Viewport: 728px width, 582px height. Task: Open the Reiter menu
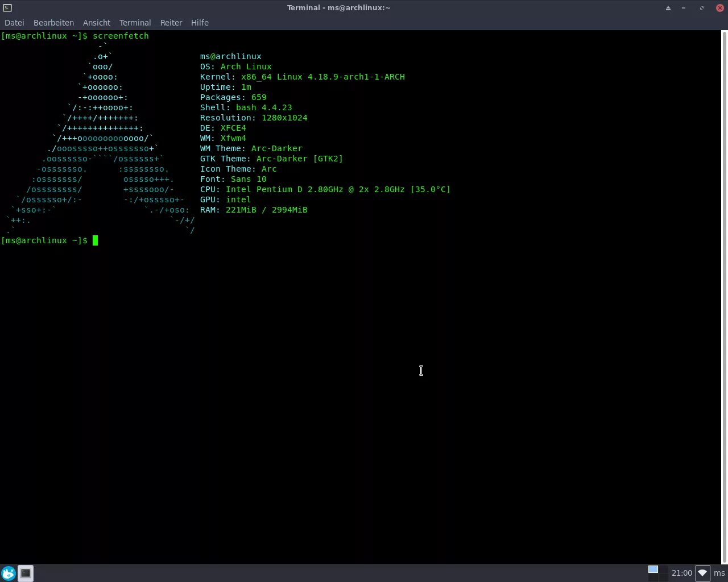[x=171, y=23]
